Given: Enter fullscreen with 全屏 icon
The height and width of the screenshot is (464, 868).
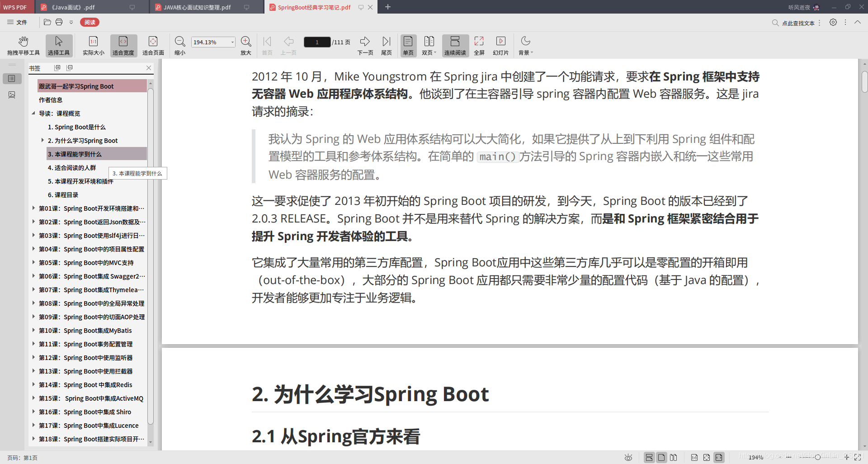Looking at the screenshot, I should coord(479,46).
